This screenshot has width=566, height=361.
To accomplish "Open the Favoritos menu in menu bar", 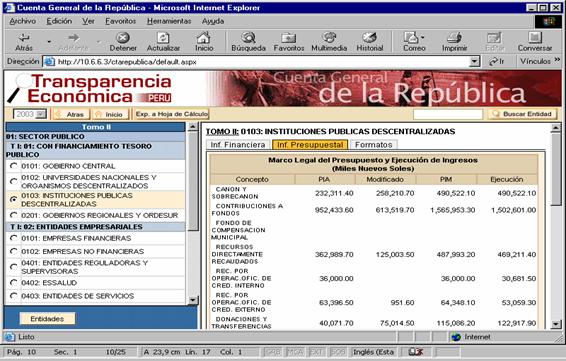I will pos(121,21).
